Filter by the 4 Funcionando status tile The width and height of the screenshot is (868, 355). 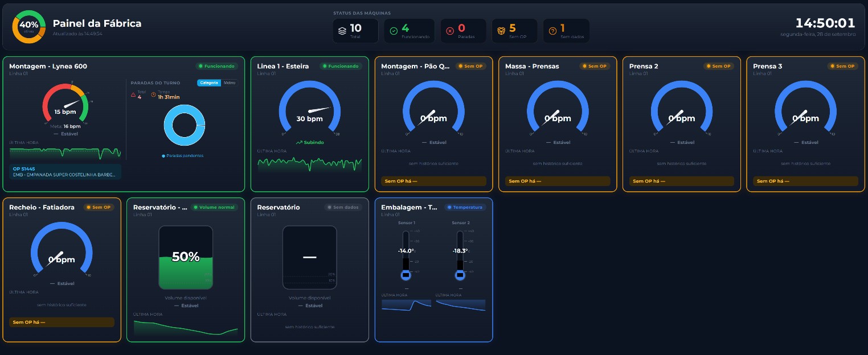[x=409, y=31]
